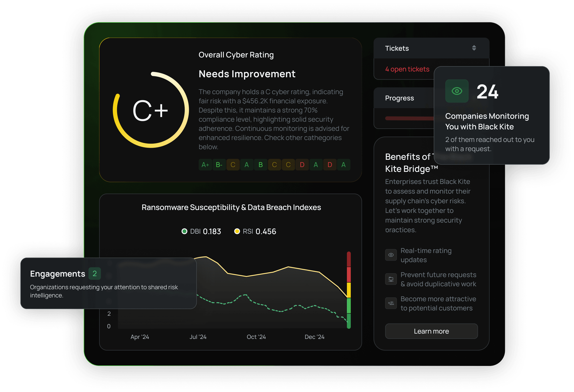Toggle the yellow RSI legend dot

[x=237, y=231]
